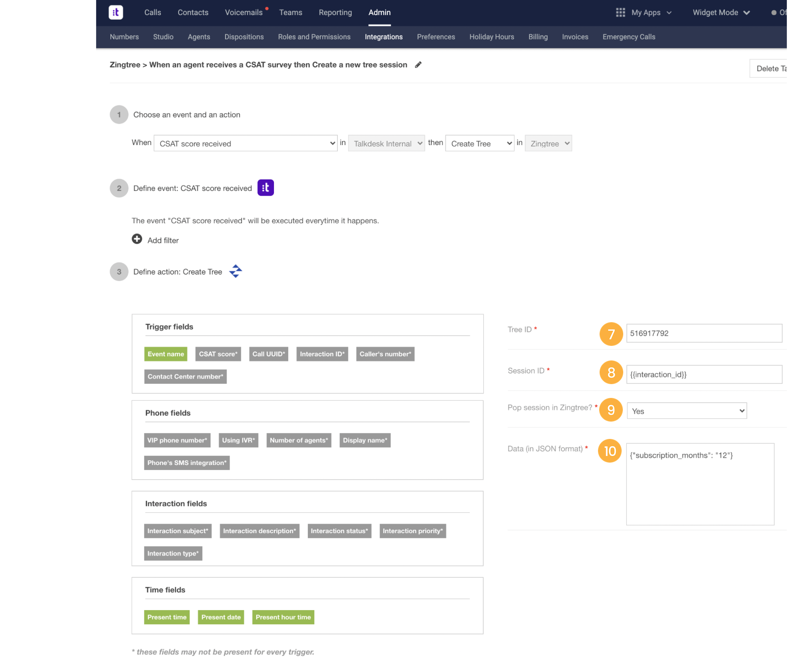Click the Zingtree breadcrumb link
The height and width of the screenshot is (672, 788).
point(125,65)
